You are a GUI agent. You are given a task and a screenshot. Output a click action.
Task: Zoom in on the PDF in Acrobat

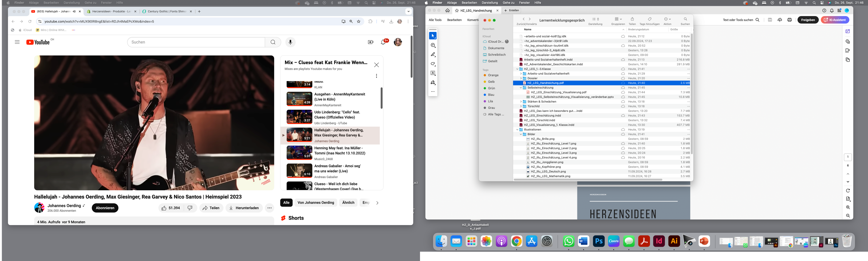(848, 207)
